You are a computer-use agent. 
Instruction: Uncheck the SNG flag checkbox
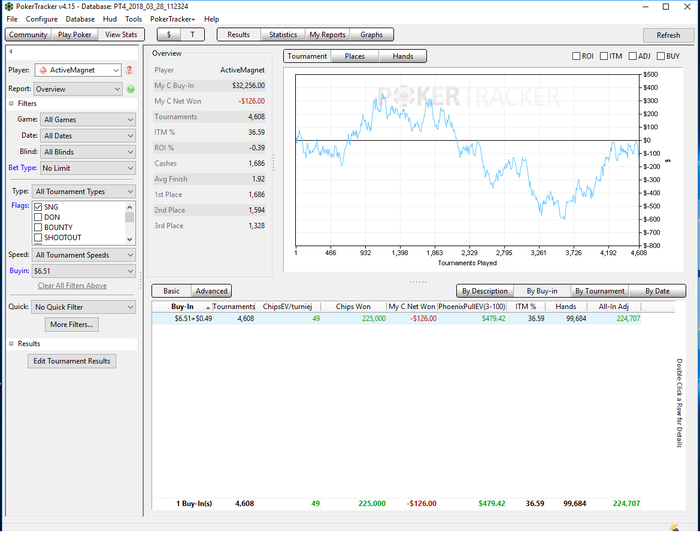pos(38,207)
